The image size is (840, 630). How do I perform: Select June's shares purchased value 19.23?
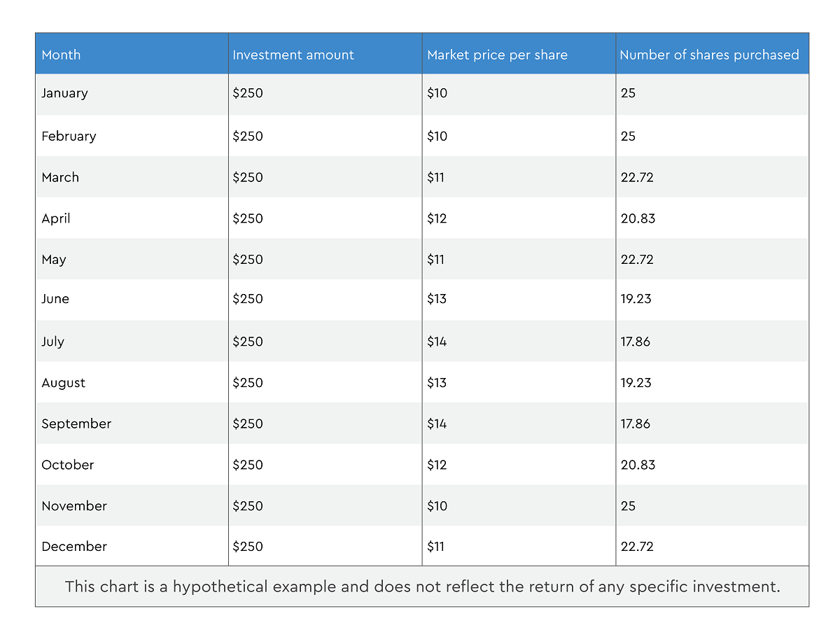pos(637,299)
